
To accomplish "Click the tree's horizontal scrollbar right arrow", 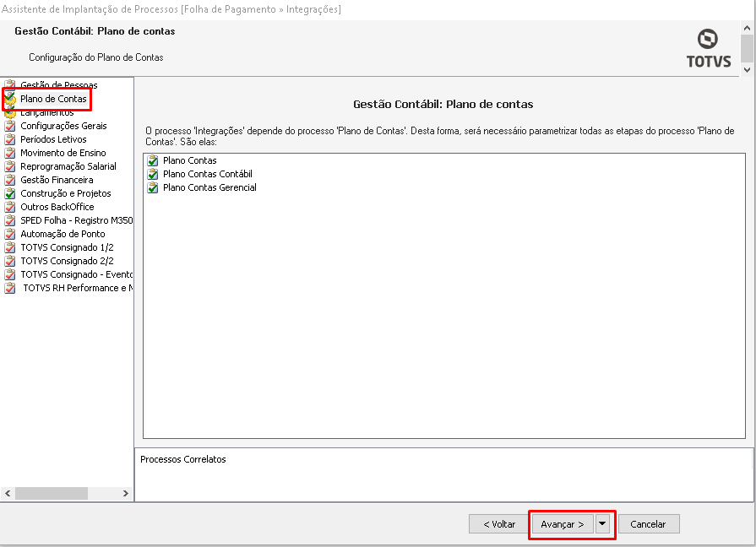I will [126, 494].
